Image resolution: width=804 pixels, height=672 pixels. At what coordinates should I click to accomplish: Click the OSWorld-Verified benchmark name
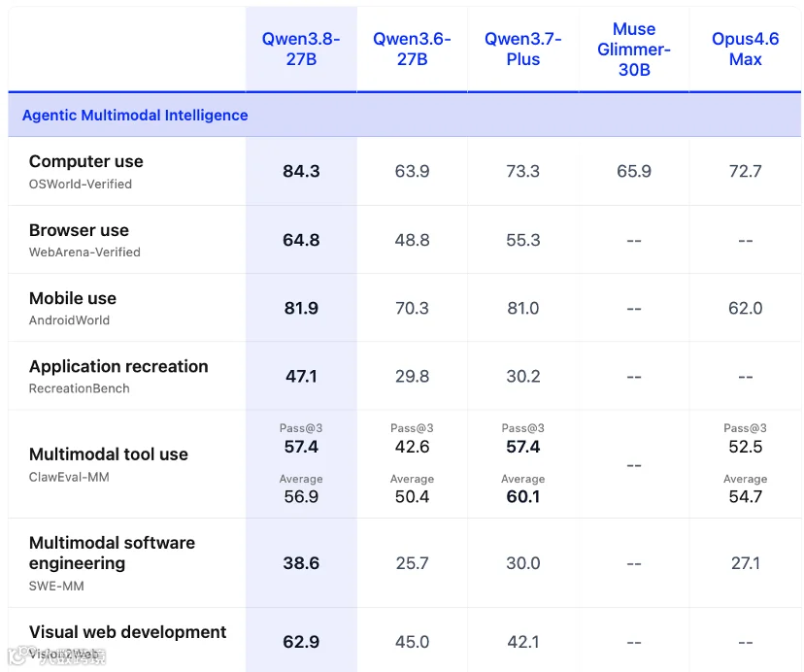click(x=81, y=185)
